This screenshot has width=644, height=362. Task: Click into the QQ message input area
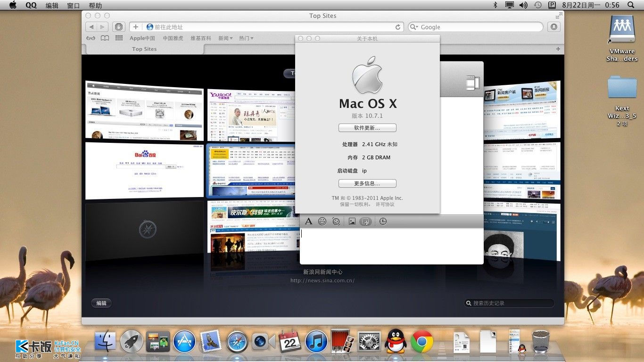pyautogui.click(x=391, y=246)
